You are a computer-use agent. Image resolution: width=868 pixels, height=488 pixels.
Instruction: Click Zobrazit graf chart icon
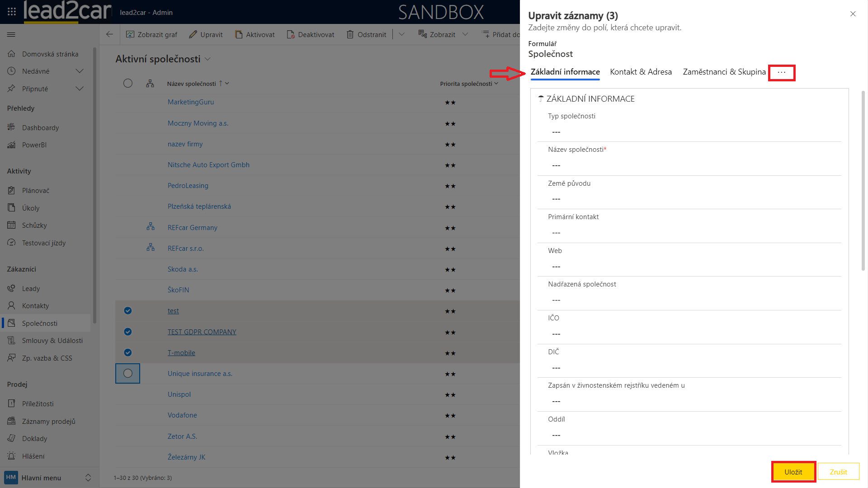130,34
